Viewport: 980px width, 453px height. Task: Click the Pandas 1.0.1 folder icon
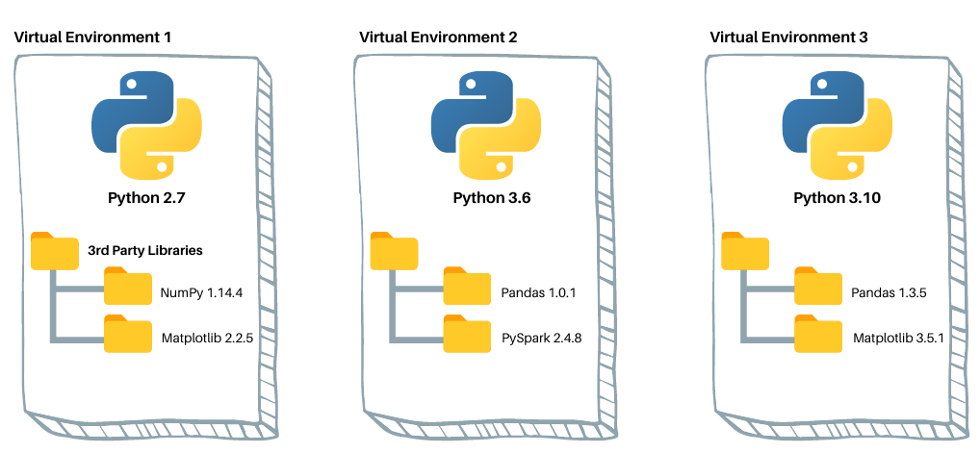pos(467,288)
